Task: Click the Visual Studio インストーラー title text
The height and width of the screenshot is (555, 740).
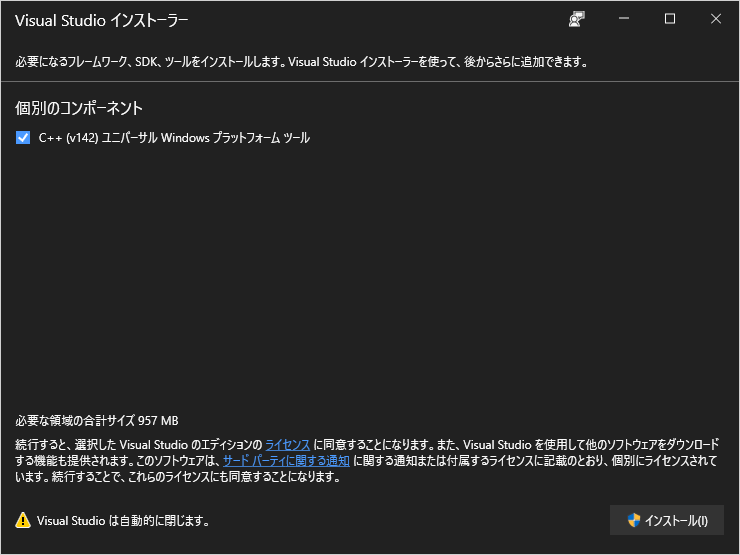Action: tap(101, 20)
